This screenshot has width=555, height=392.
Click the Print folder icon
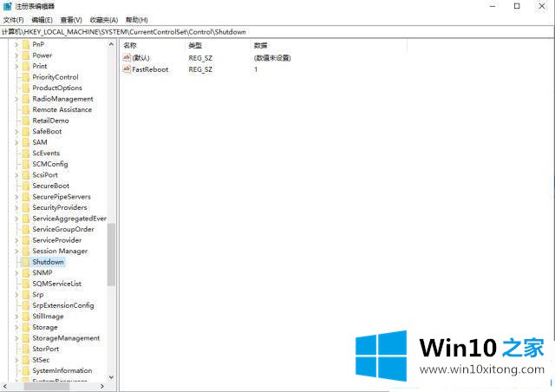tap(25, 66)
